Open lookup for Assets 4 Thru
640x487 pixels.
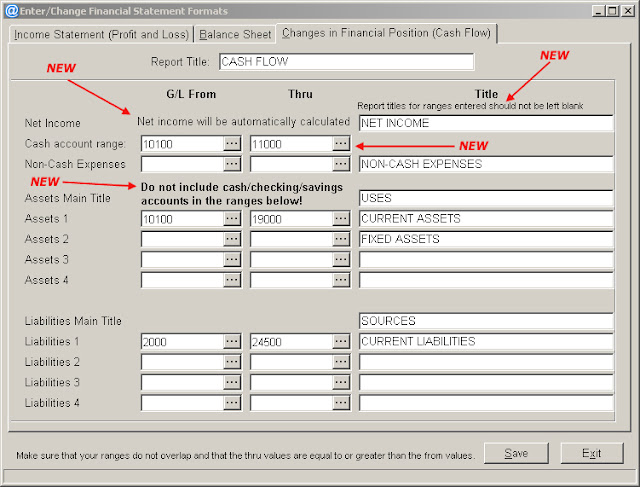pos(341,280)
